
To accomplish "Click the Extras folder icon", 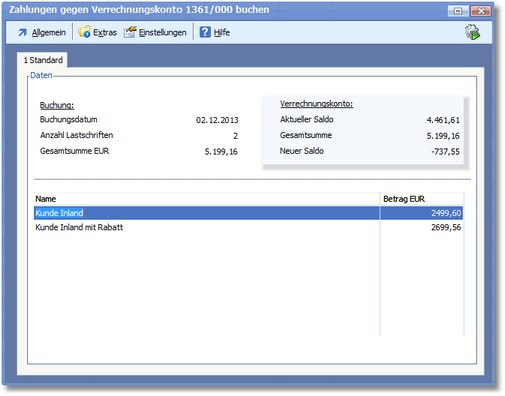I will click(84, 32).
